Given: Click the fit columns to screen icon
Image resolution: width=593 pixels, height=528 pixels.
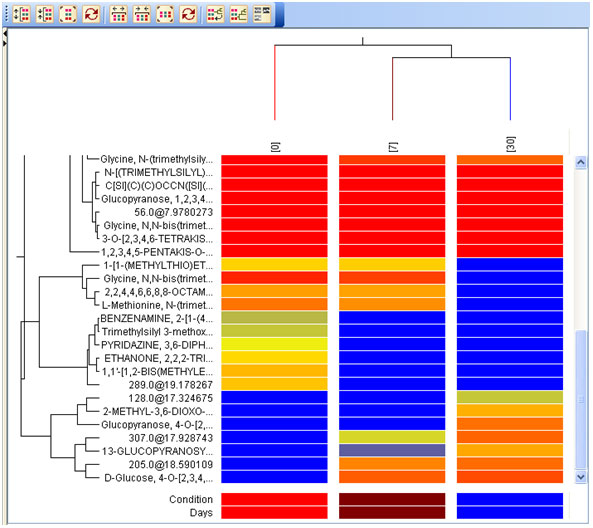Looking at the screenshot, I should coord(165,14).
